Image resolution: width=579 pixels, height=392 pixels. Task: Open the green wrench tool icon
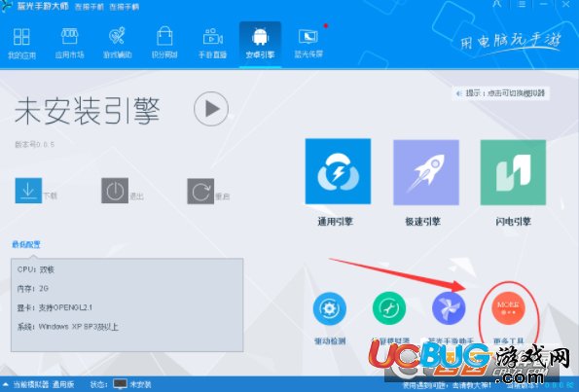[389, 308]
